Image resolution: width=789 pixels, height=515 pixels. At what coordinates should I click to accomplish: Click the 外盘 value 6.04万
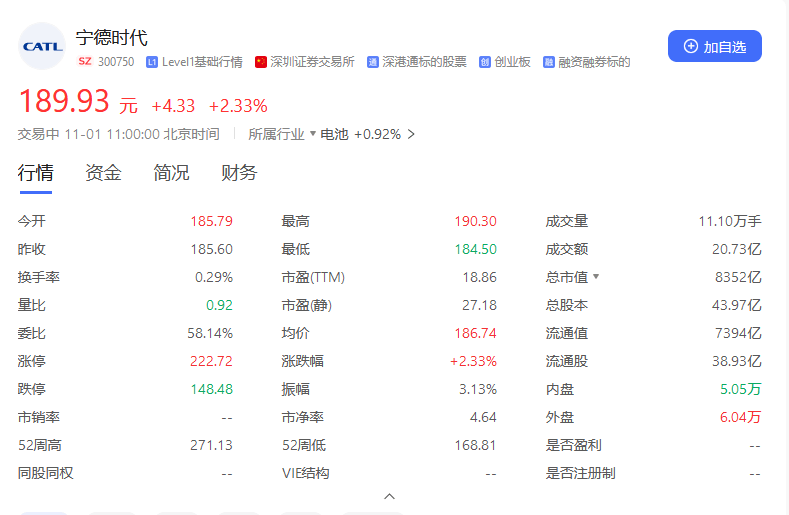click(741, 417)
